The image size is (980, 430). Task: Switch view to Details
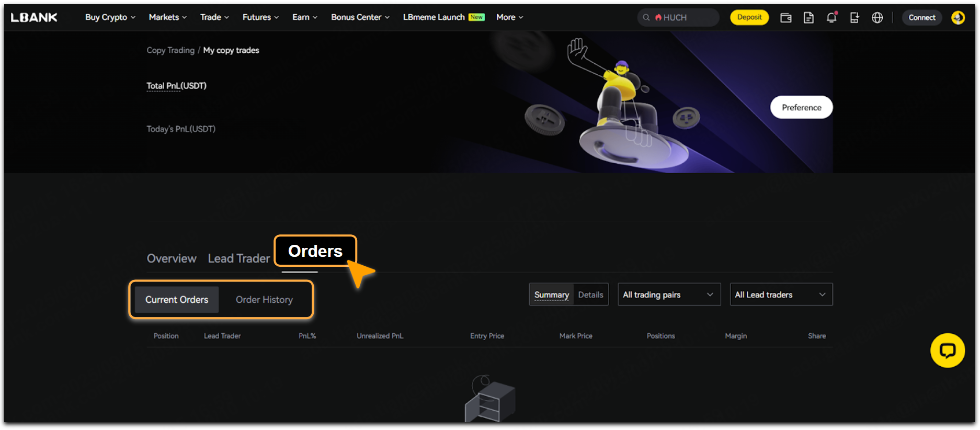click(x=590, y=295)
